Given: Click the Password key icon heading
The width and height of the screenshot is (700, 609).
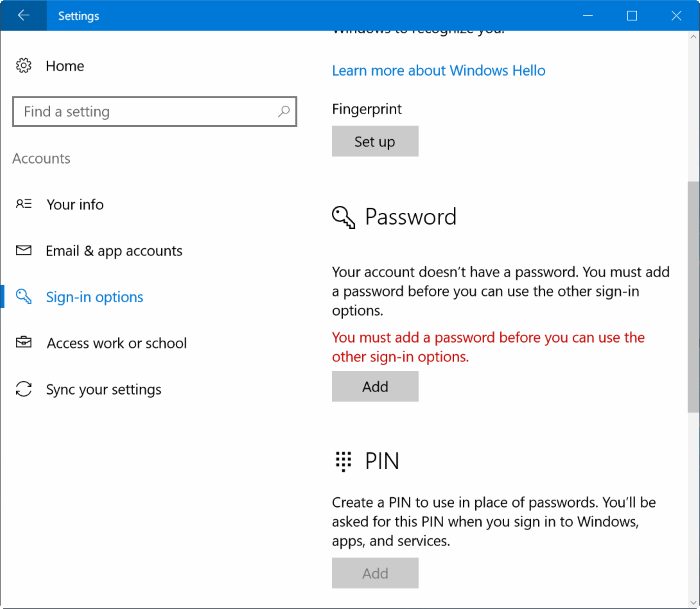Looking at the screenshot, I should pyautogui.click(x=343, y=217).
